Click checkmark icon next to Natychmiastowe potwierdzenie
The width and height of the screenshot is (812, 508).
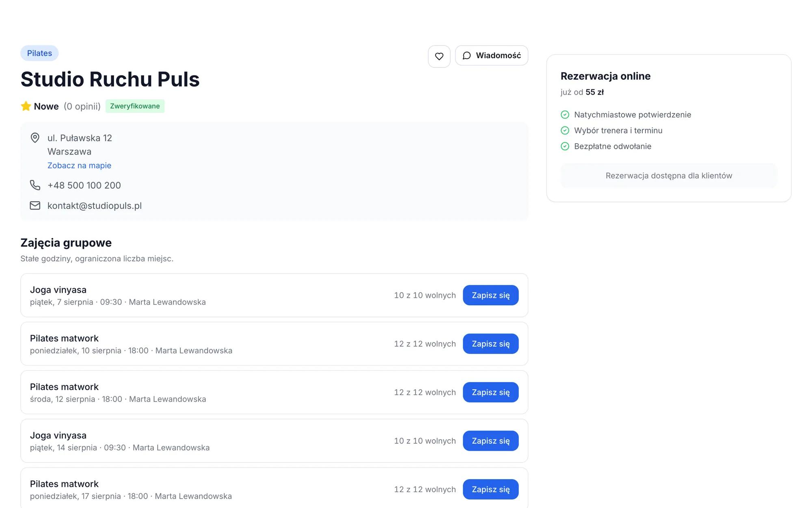coord(565,115)
